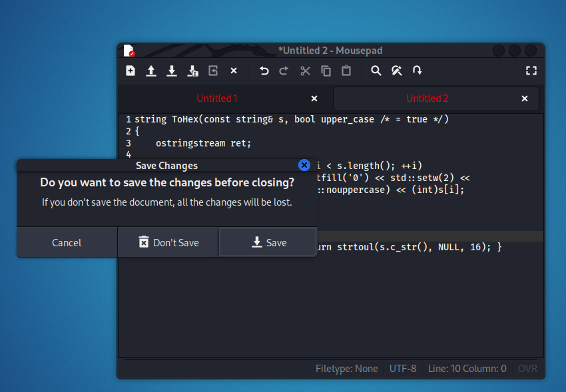Click the Save download-arrow toolbar icon
566x392 pixels.
pos(172,71)
